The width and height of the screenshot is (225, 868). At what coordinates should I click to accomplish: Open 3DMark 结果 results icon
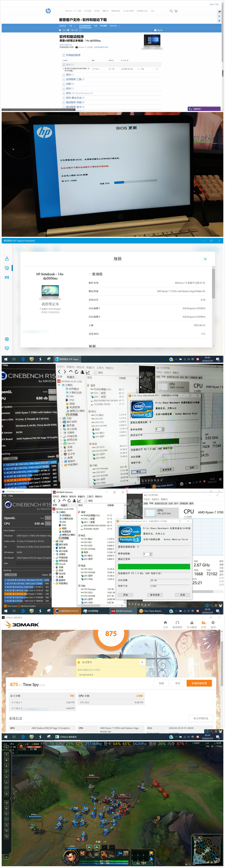click(x=203, y=624)
